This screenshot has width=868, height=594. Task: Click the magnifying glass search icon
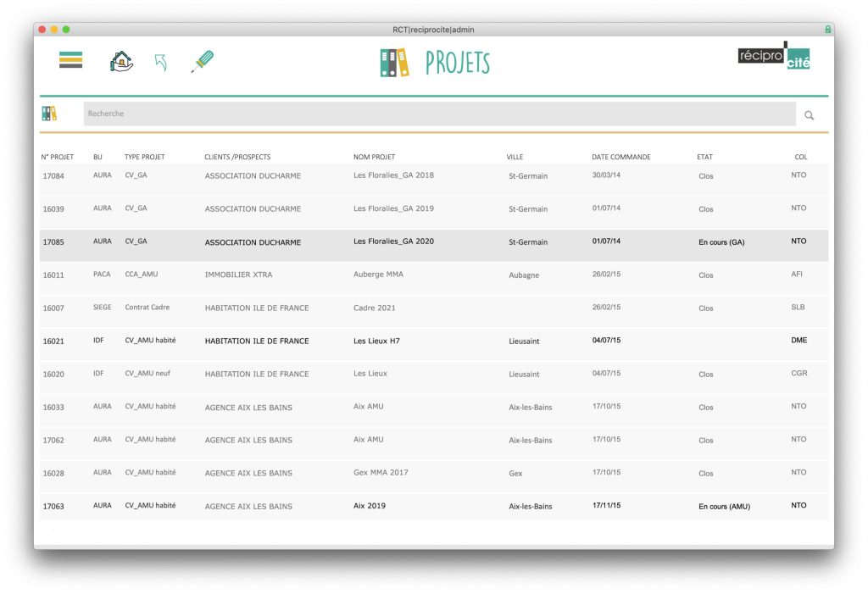(809, 115)
